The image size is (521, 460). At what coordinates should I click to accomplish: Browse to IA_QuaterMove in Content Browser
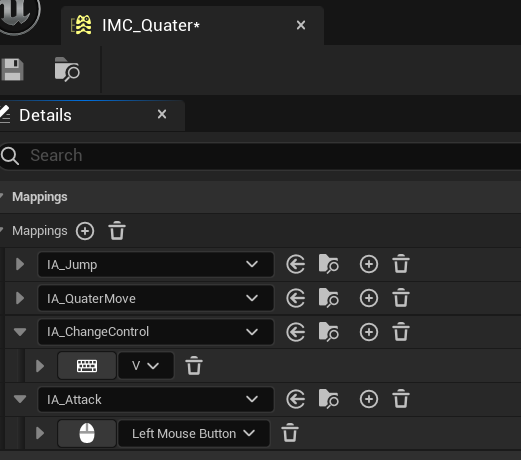coord(328,298)
